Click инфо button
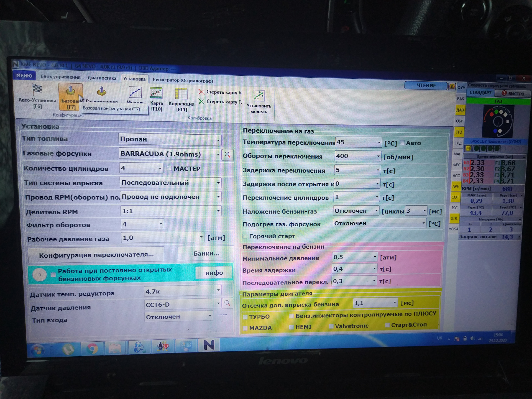Screen dimensions: 532x399 (214, 273)
